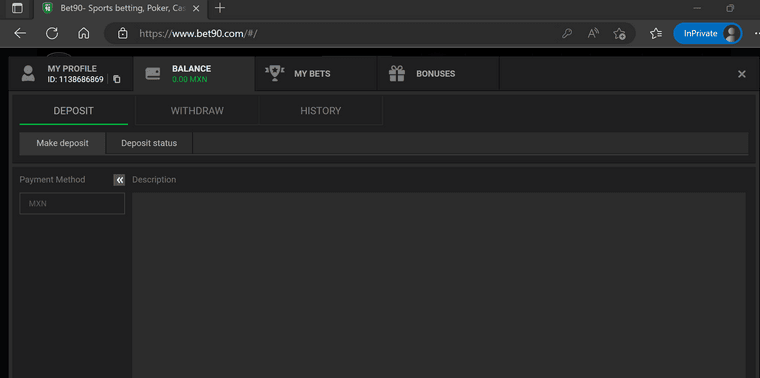Image resolution: width=760 pixels, height=378 pixels.
Task: Show Deposit status section
Action: [x=149, y=143]
